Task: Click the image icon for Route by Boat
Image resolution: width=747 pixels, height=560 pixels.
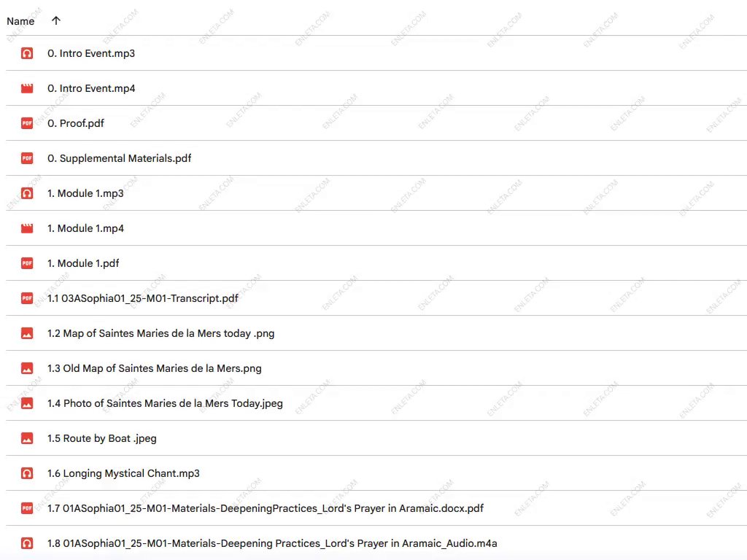Action: tap(27, 438)
